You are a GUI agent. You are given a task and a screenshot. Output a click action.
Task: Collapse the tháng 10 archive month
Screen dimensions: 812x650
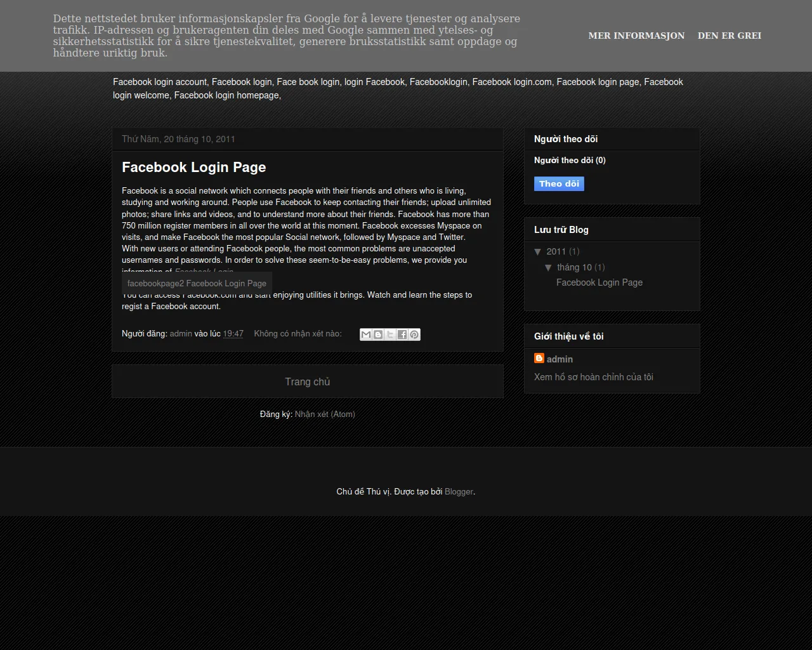click(x=548, y=268)
